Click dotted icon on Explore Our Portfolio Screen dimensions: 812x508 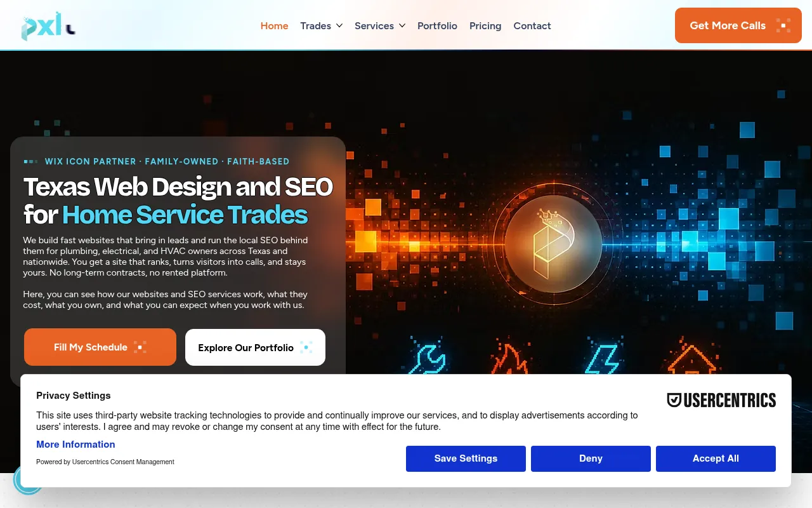(x=306, y=347)
